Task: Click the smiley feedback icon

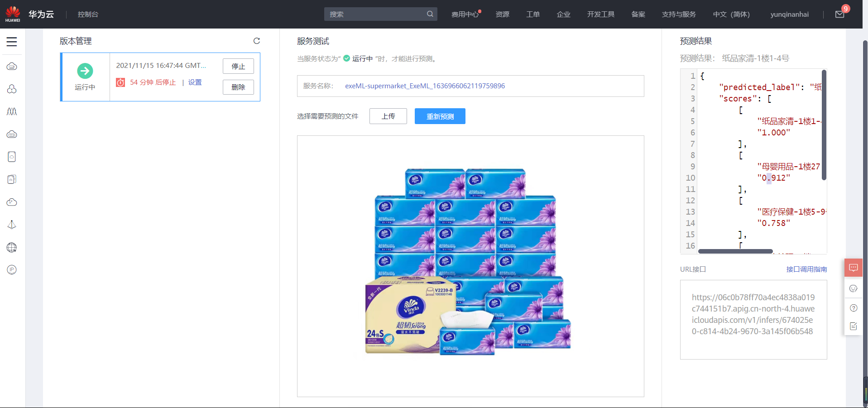Action: pyautogui.click(x=854, y=288)
